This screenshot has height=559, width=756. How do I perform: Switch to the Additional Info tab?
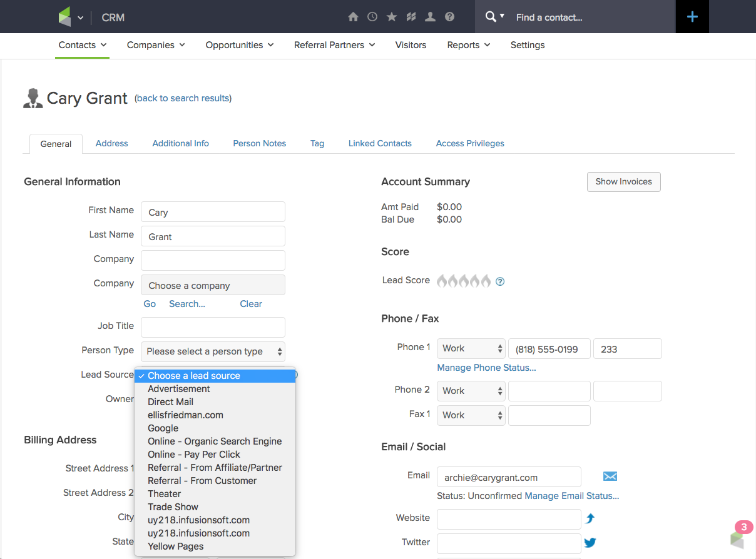[180, 143]
